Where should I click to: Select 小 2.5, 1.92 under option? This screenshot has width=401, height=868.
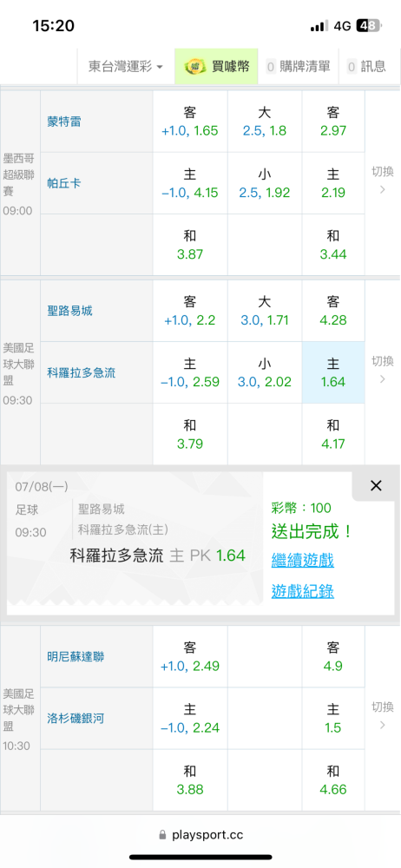(264, 183)
